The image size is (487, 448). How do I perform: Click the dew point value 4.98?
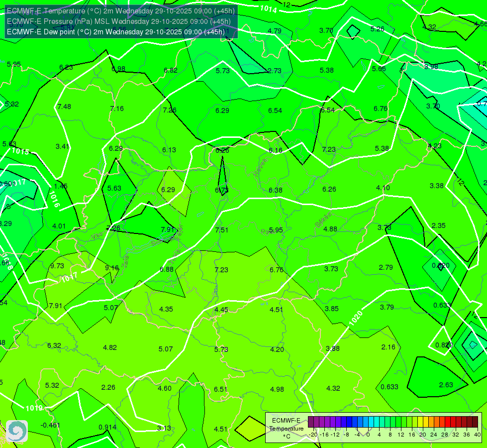click(277, 389)
